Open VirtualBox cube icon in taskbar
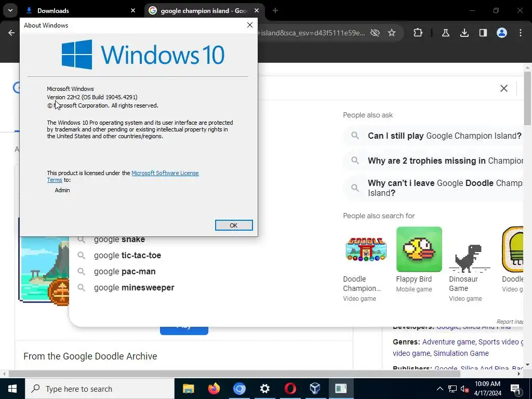This screenshot has width=532, height=399. [x=315, y=389]
